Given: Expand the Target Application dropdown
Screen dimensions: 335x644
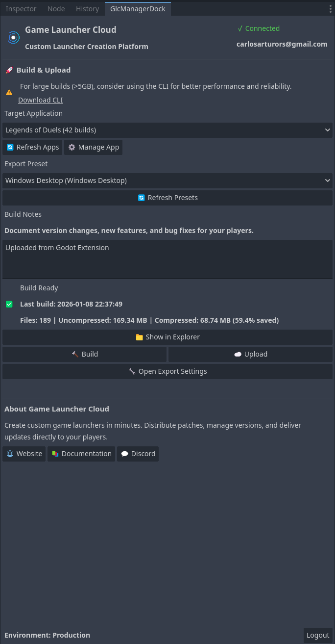Looking at the screenshot, I should [167, 130].
